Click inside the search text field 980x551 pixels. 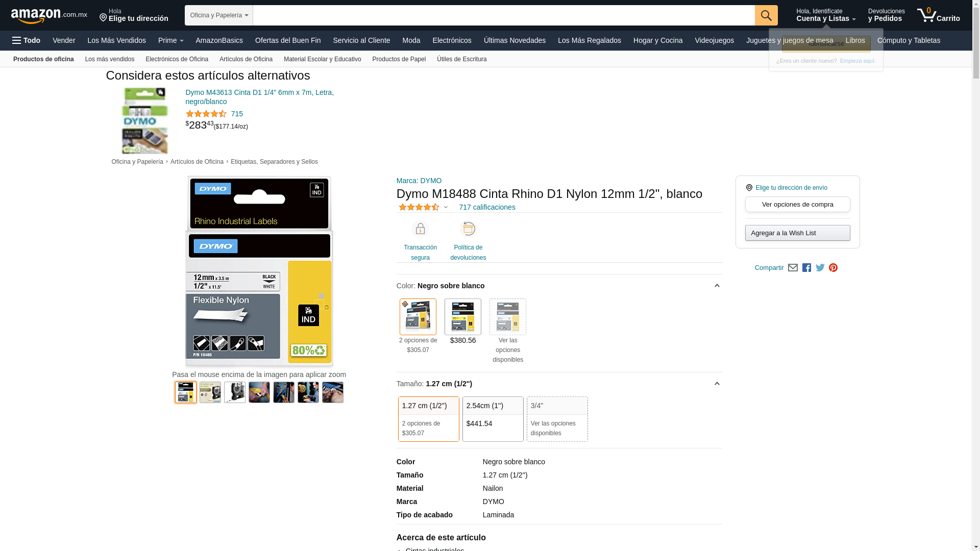point(503,15)
